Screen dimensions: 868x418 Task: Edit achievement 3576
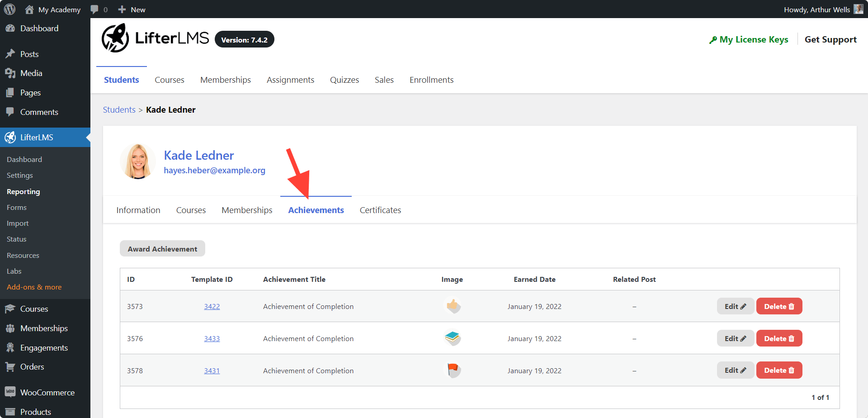pos(735,338)
